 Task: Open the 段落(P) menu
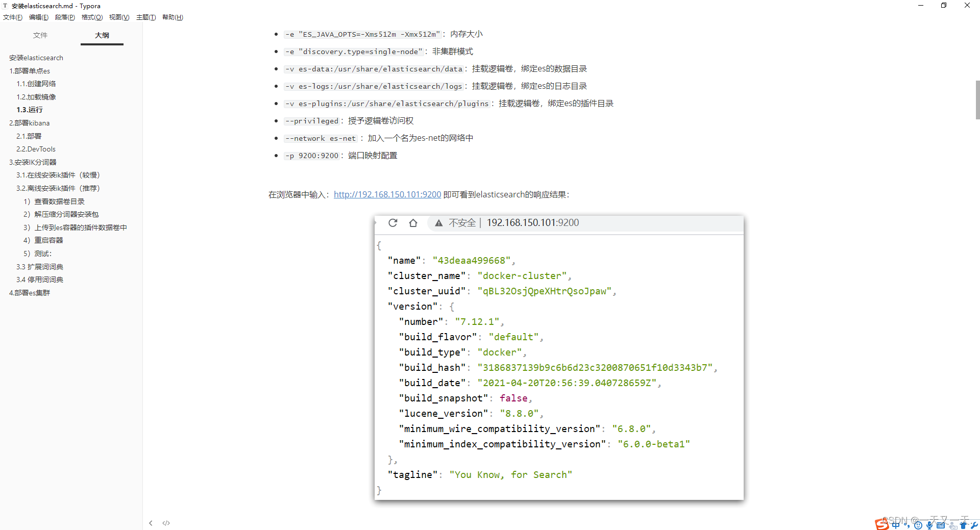click(65, 17)
